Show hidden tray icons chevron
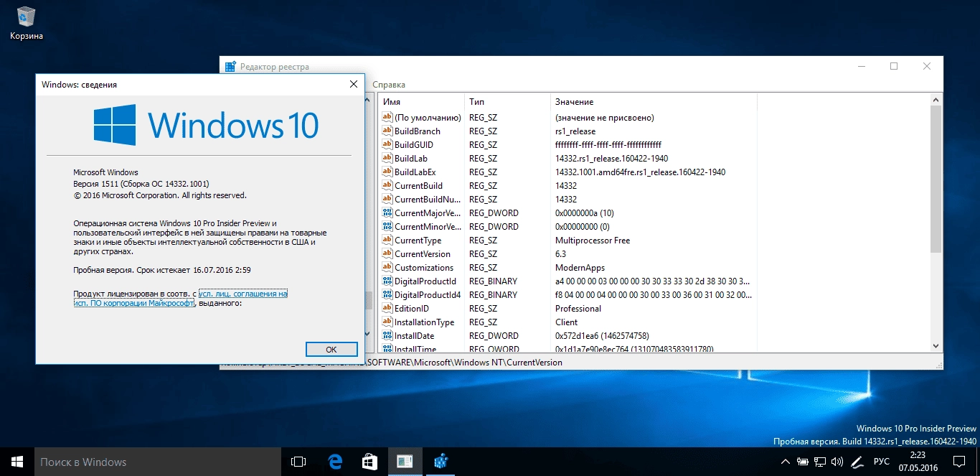Image resolution: width=980 pixels, height=476 pixels. [785, 462]
